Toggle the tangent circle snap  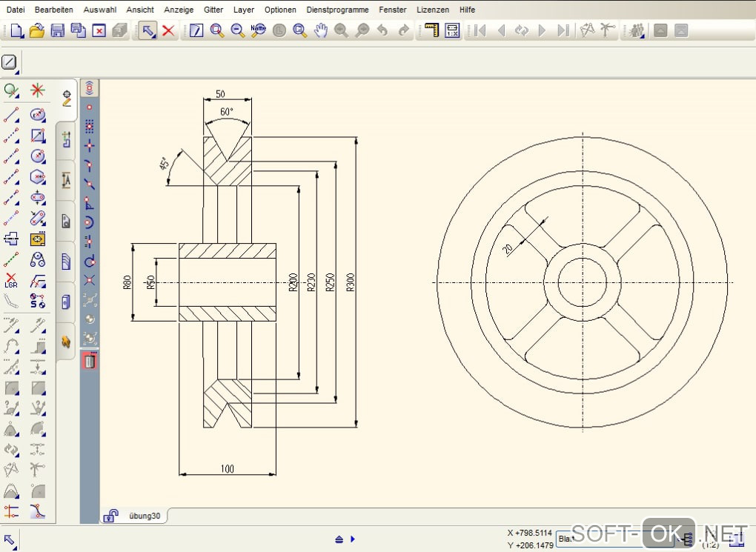tap(90, 262)
